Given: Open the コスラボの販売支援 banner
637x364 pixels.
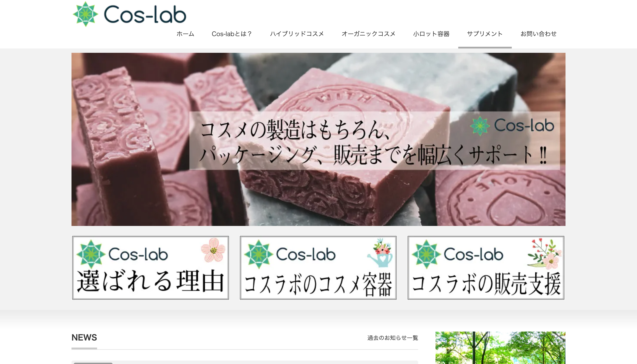Looking at the screenshot, I should [x=486, y=267].
